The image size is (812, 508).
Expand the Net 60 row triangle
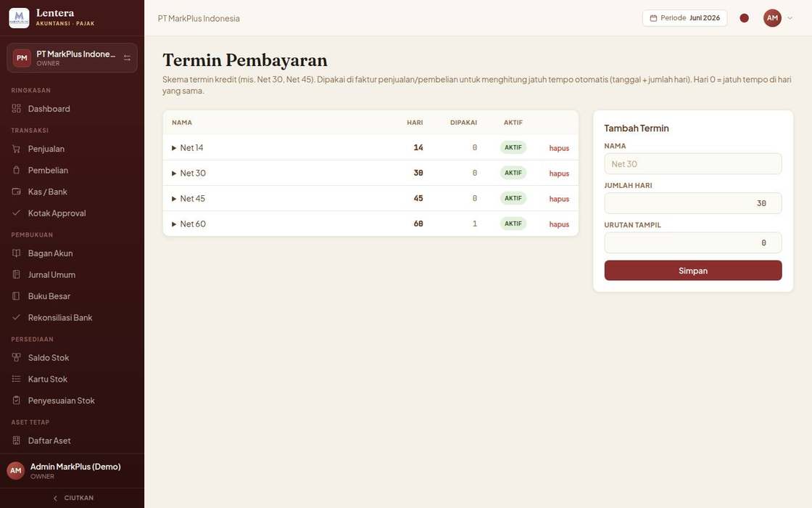tap(174, 224)
